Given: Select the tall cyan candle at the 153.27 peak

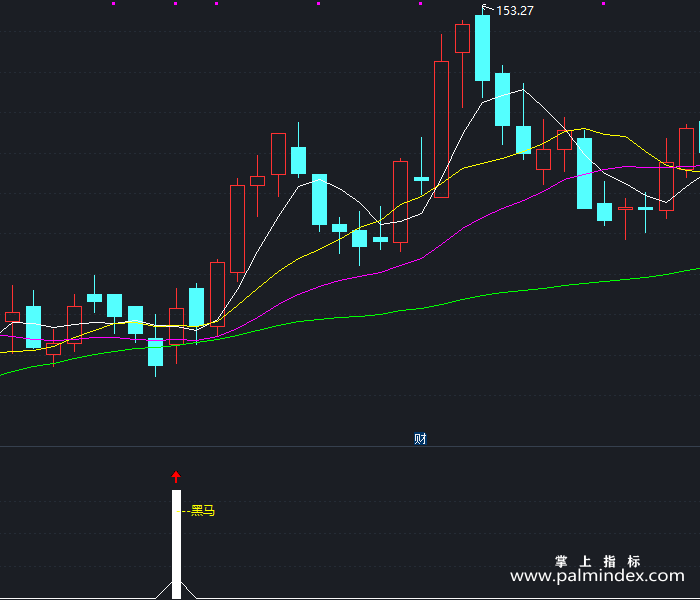Looking at the screenshot, I should click(x=482, y=48).
